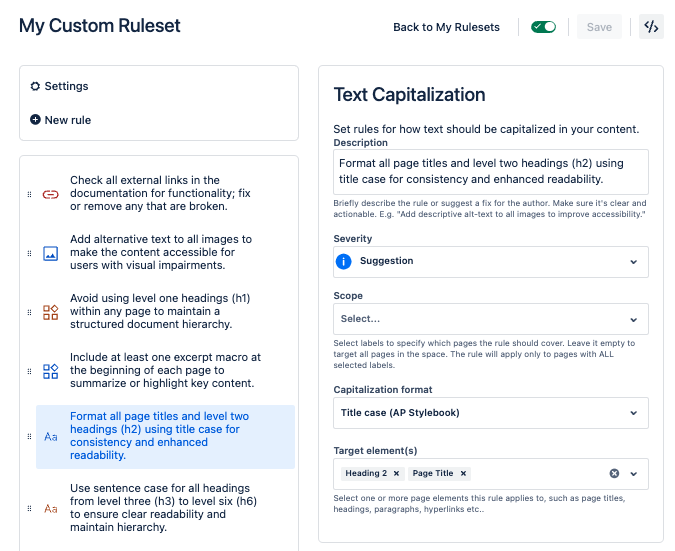Open the code view icon button
Screen dimensions: 675x551
coord(651,27)
